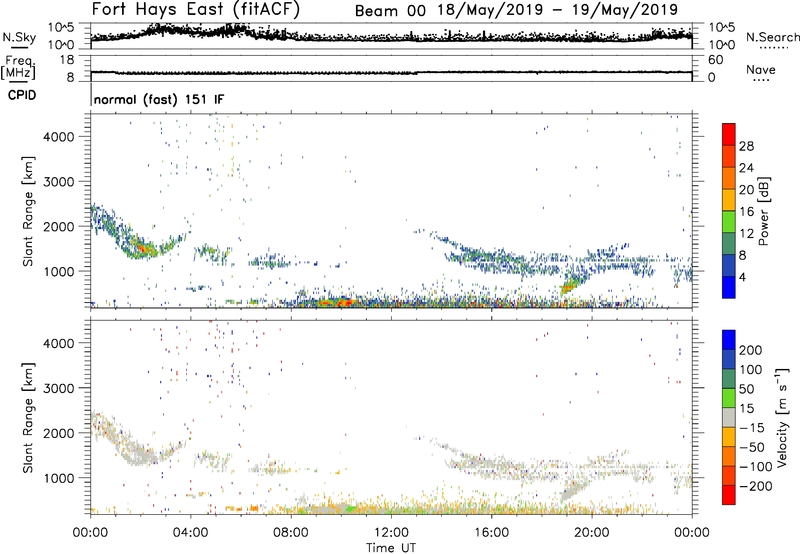Click the velocity scale value '200'

751,350
